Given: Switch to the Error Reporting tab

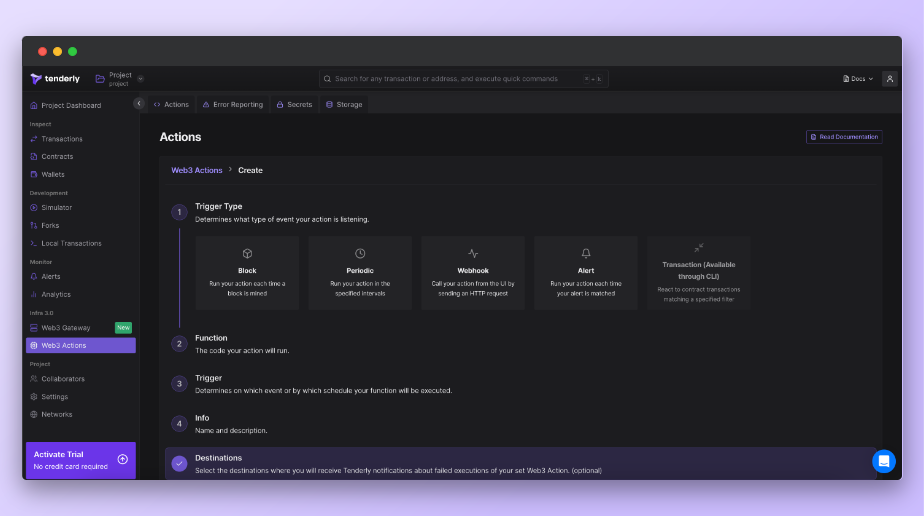Looking at the screenshot, I should click(x=233, y=104).
